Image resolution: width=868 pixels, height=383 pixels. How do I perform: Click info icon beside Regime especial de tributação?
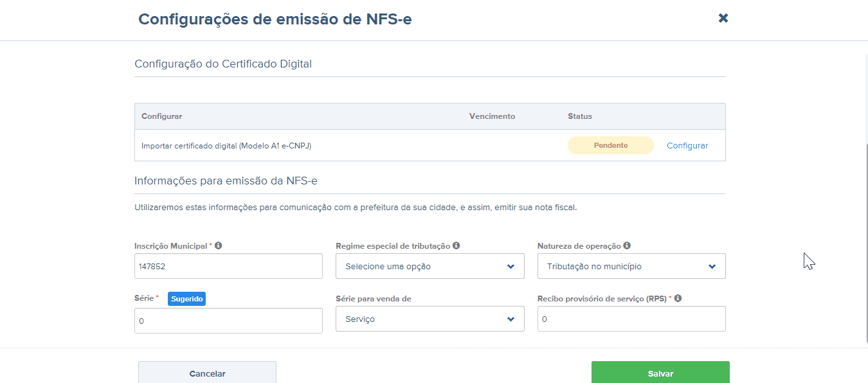click(x=457, y=245)
